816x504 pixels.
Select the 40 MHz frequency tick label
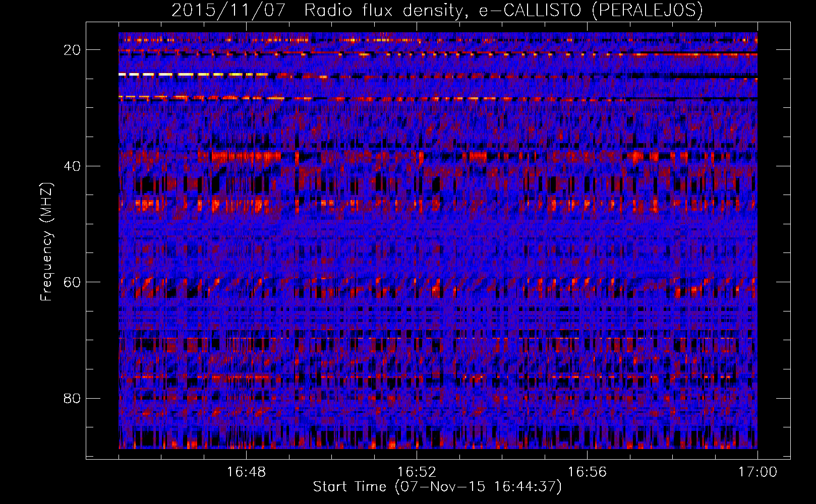73,166
